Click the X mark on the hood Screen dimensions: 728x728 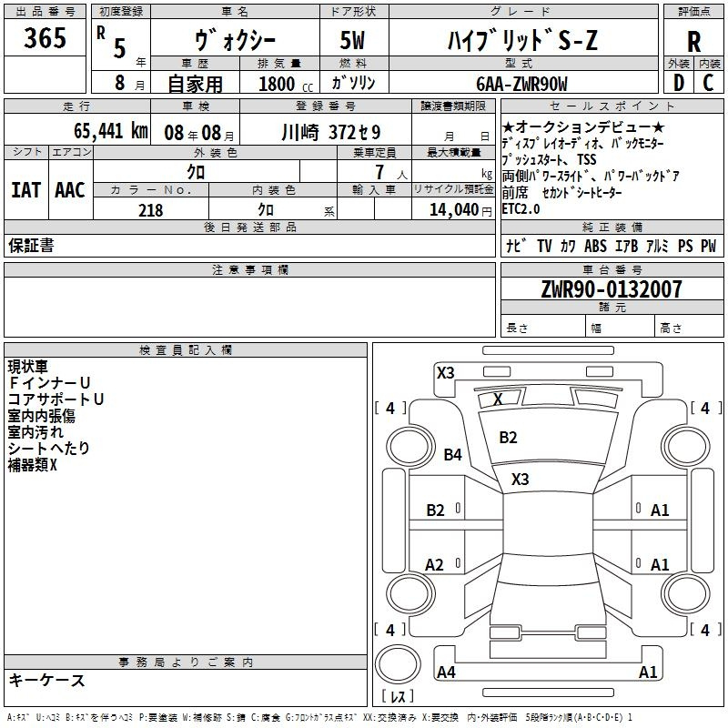[498, 399]
